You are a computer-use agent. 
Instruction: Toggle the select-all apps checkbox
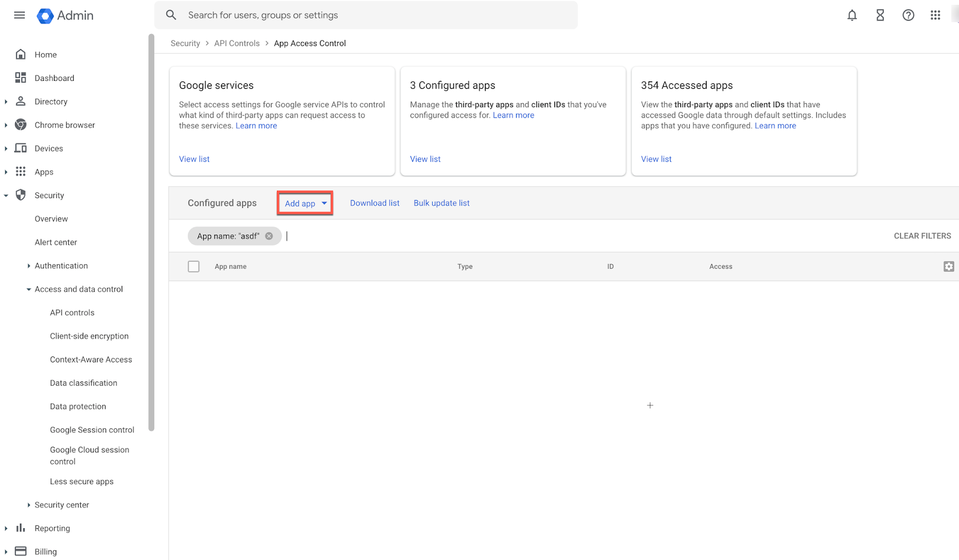tap(194, 266)
